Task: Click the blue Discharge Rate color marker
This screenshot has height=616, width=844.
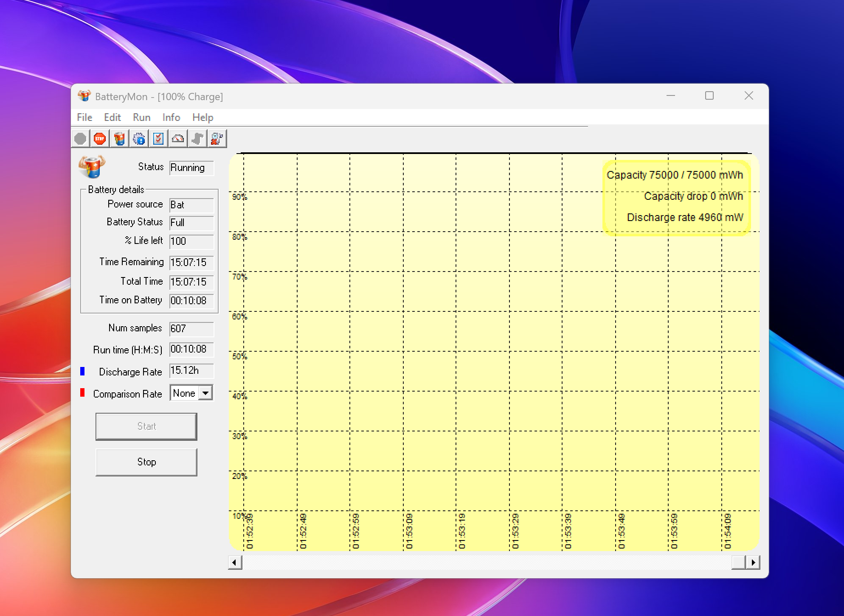Action: pos(82,371)
